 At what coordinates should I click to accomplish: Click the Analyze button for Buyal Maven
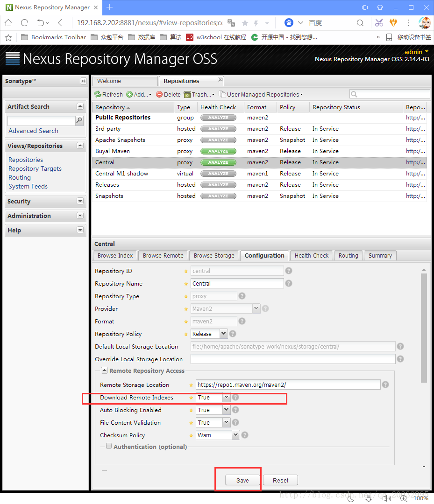(x=218, y=151)
